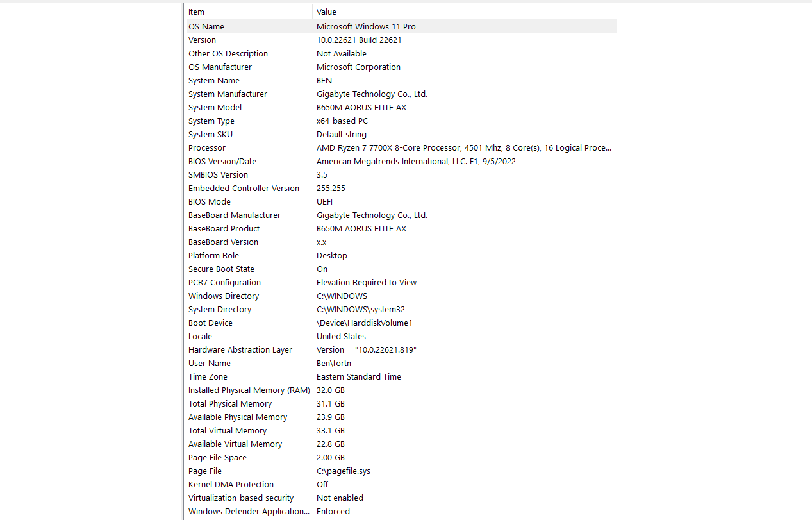Click the Desktop platform role value
The width and height of the screenshot is (812, 520).
332,255
